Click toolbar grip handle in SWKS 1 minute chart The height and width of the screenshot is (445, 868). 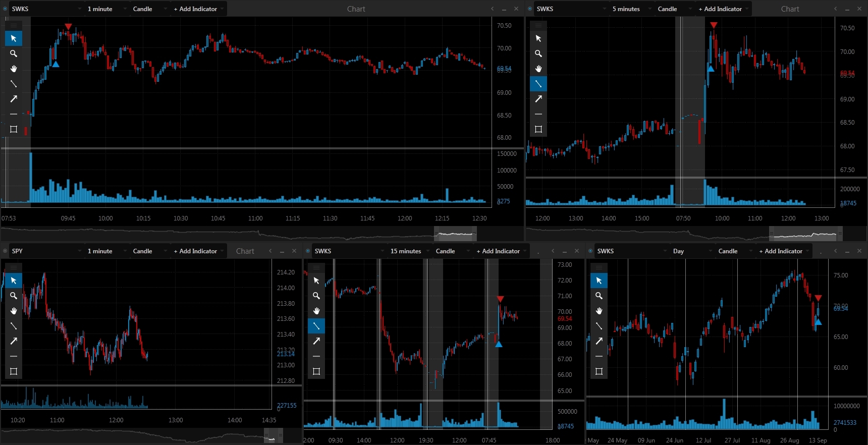point(14,25)
